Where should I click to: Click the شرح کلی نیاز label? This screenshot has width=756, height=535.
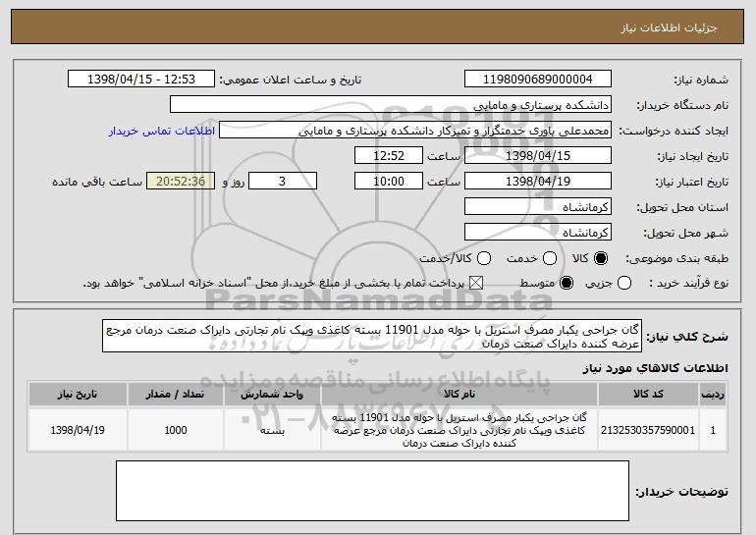click(x=687, y=337)
